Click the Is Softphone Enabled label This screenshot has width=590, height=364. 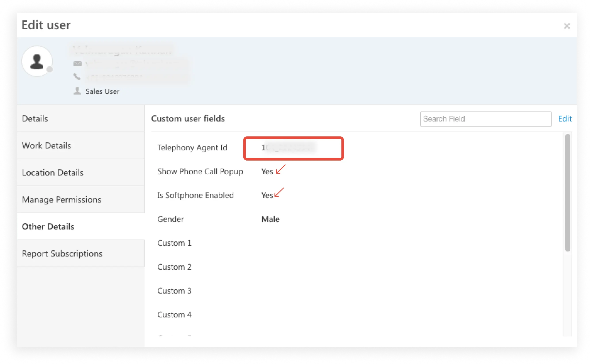(x=195, y=195)
